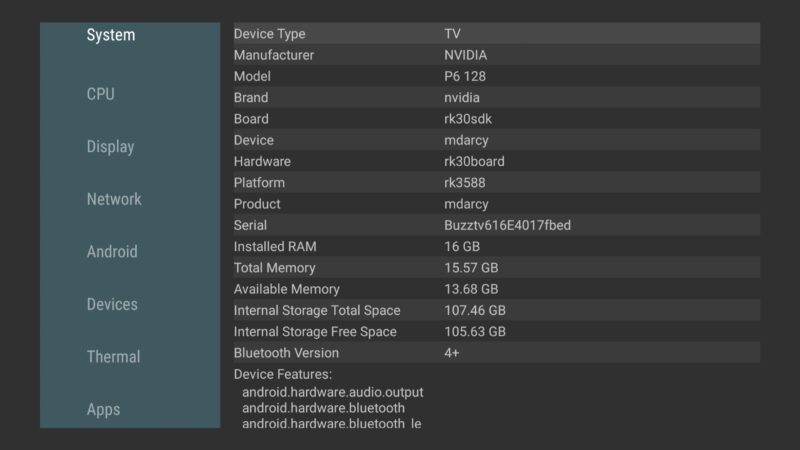Select the Total Memory label
The width and height of the screenshot is (800, 450).
tap(274, 268)
